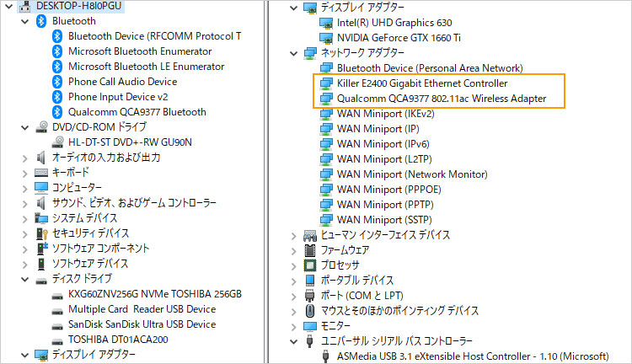Viewport: 632px width, 364px height.
Task: Select KXG60ZNV256G NVMe TOSHIBA 256GB disk
Action: click(x=154, y=294)
